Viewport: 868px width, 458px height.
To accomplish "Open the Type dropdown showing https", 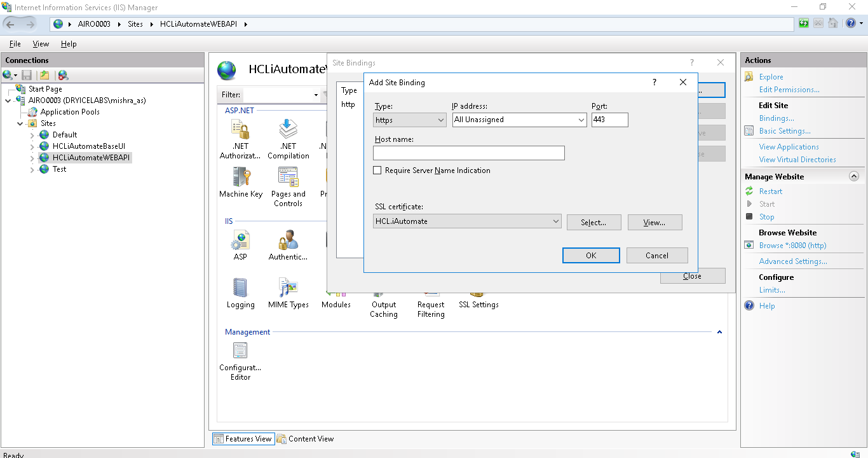I will [410, 120].
